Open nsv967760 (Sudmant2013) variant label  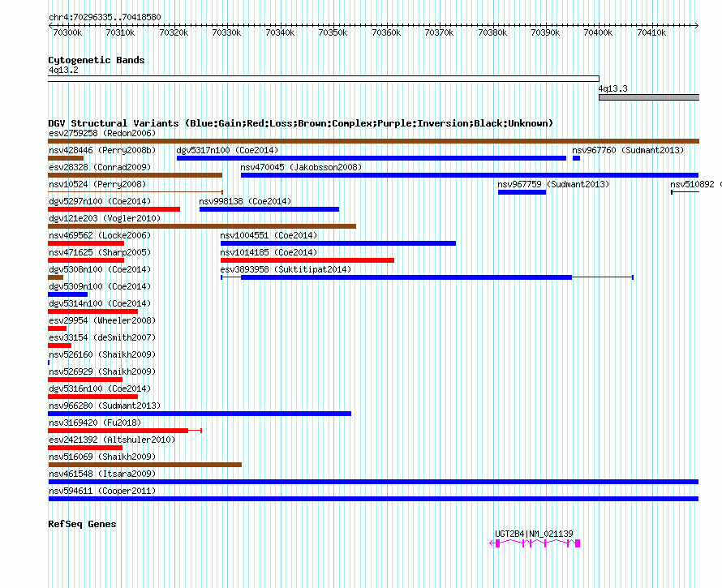[628, 150]
